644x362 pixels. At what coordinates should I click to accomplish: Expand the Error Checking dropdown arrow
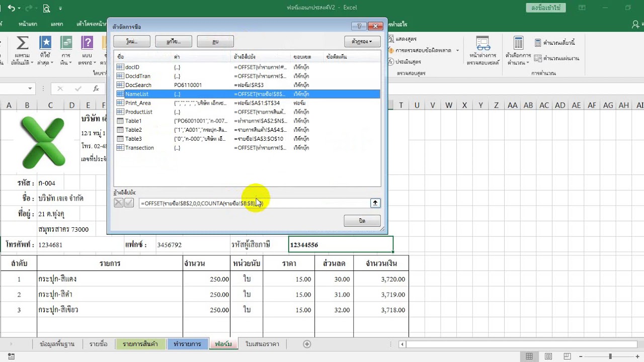[x=457, y=50]
